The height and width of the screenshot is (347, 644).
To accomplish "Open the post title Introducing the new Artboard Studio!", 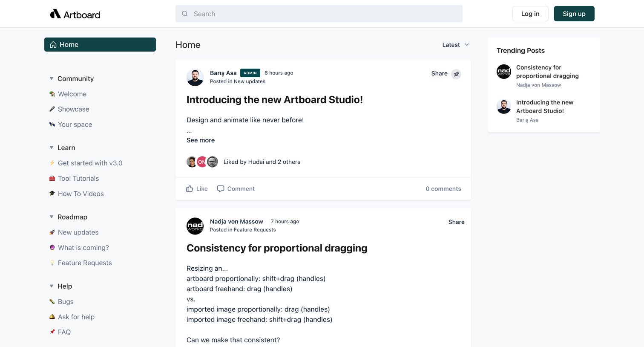I will [275, 100].
